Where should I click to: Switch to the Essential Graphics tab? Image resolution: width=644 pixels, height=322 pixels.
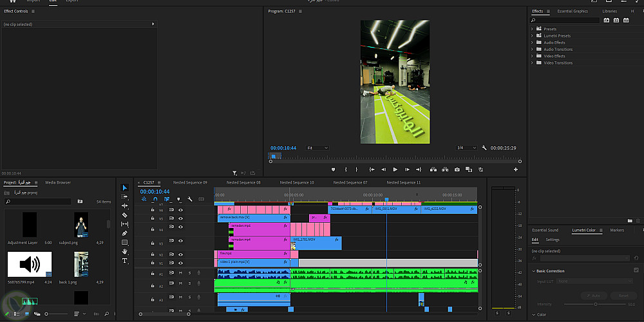click(x=572, y=12)
